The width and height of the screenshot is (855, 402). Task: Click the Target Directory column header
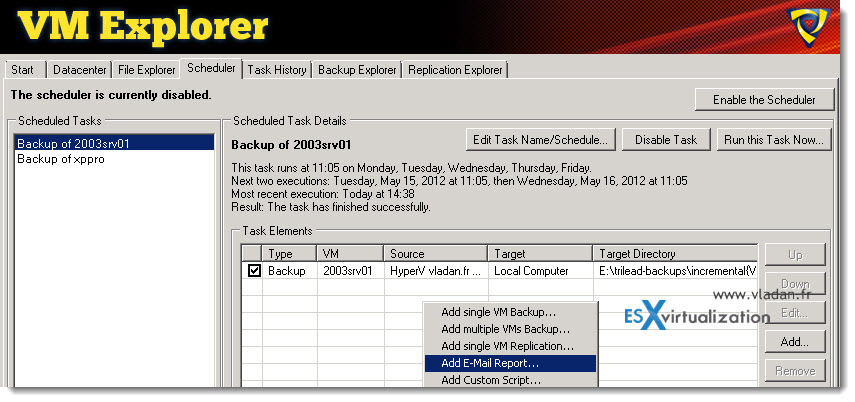pos(675,254)
